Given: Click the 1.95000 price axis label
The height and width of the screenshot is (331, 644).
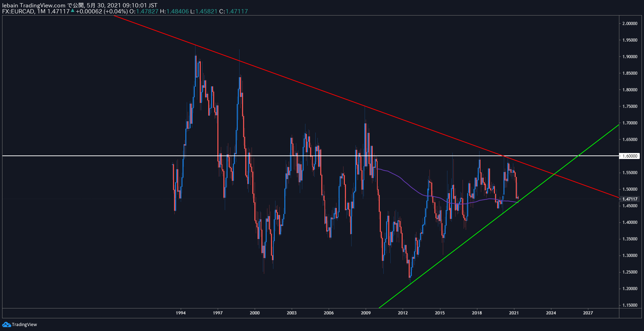Looking at the screenshot, I should pos(630,40).
